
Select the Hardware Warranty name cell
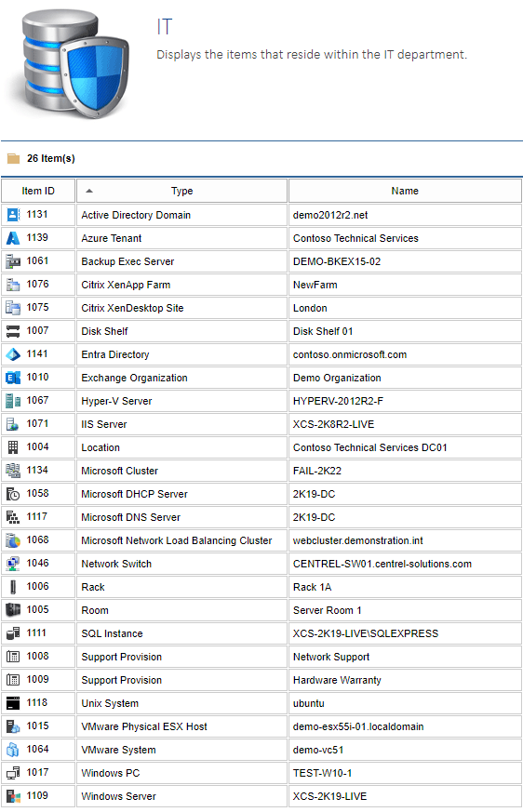pos(405,681)
